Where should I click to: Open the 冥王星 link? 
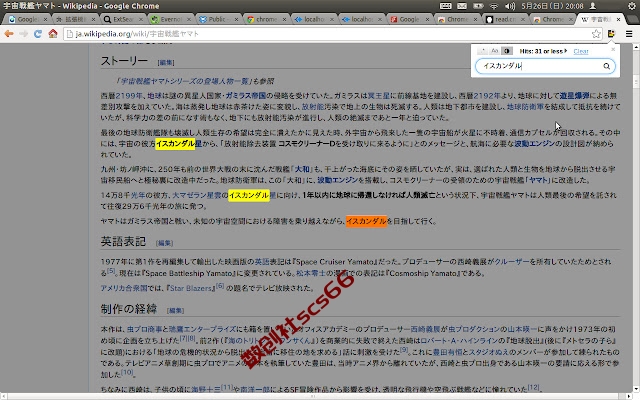click(x=379, y=96)
